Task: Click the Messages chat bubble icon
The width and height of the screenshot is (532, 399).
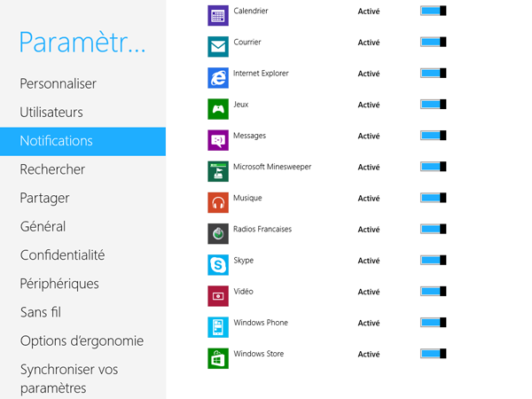Action: (x=218, y=140)
